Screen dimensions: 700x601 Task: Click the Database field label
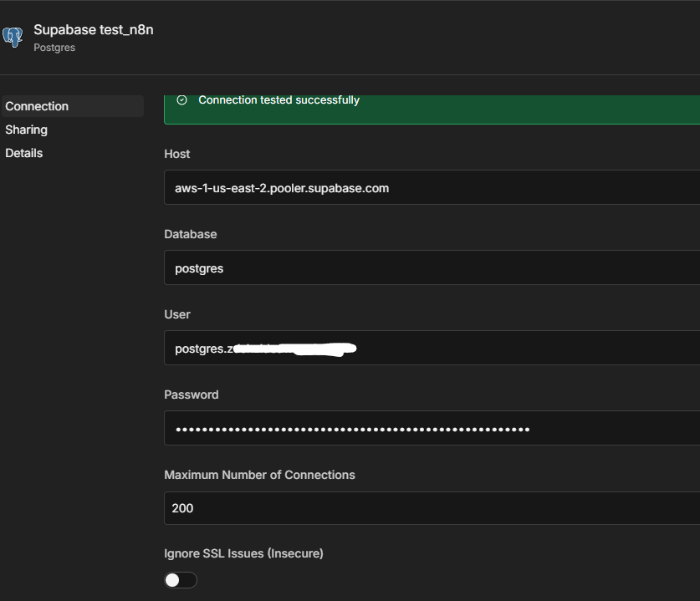(x=190, y=234)
